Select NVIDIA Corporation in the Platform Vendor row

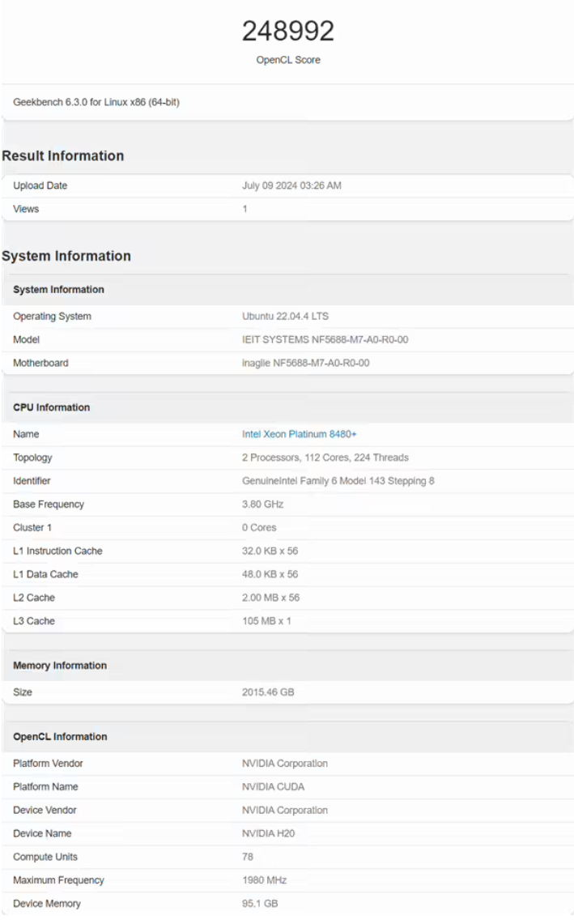(x=285, y=763)
